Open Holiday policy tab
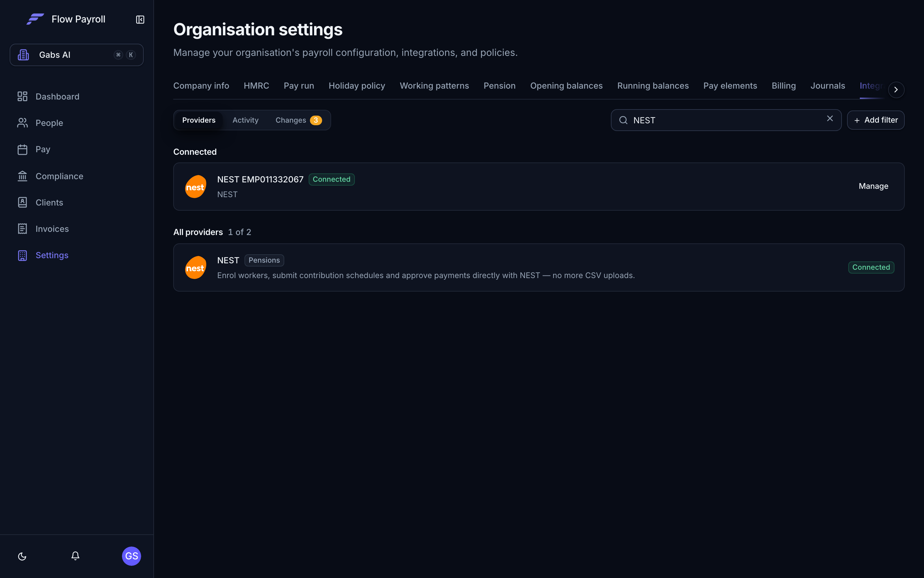Image resolution: width=924 pixels, height=578 pixels. coord(357,86)
